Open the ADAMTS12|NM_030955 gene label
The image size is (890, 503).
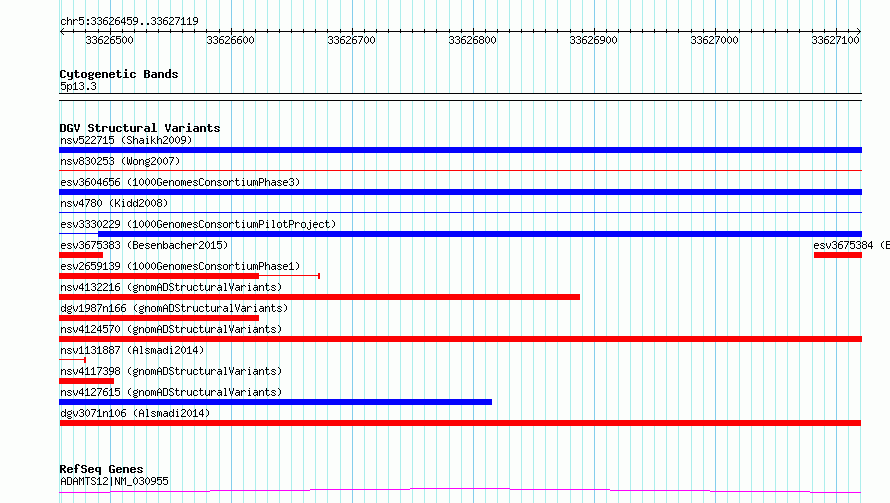tap(114, 481)
